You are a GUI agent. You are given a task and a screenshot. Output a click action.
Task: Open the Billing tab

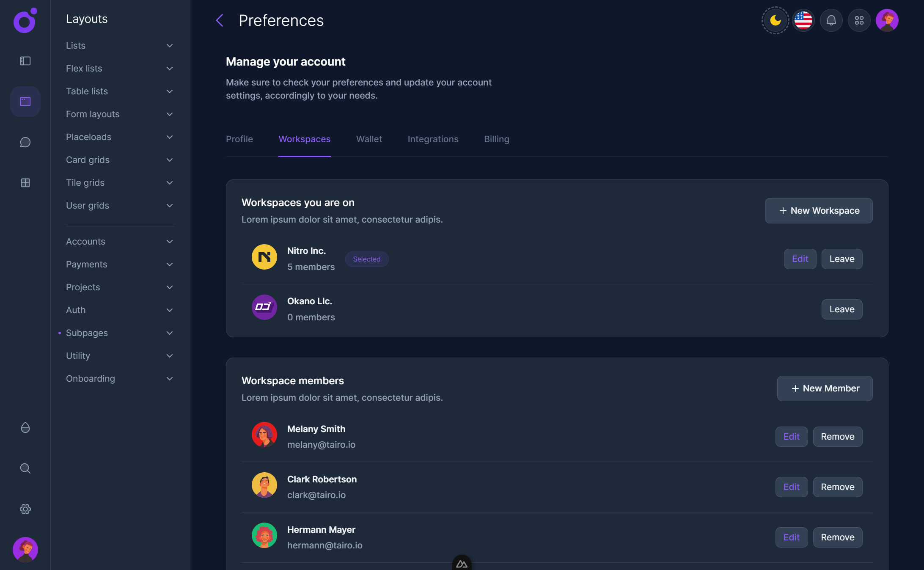point(496,139)
